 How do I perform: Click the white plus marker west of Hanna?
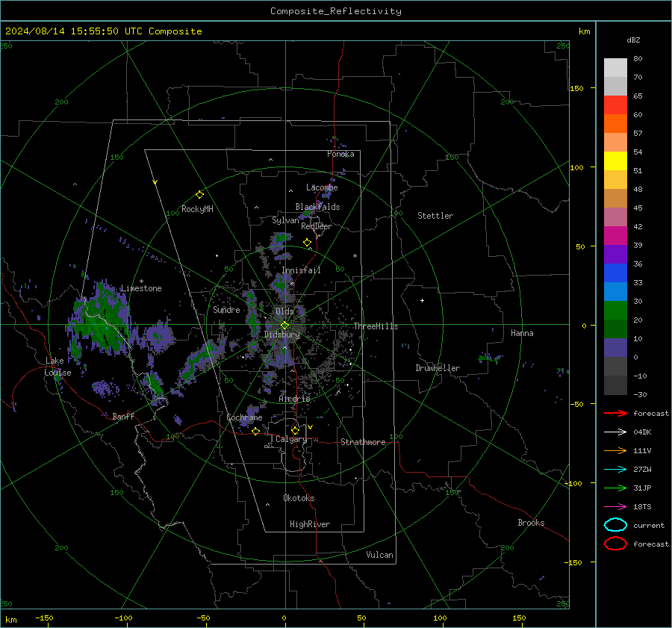[422, 300]
